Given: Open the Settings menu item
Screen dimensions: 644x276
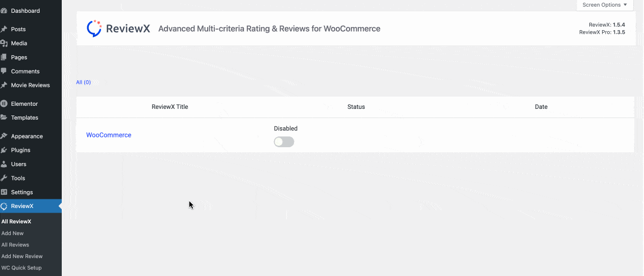Looking at the screenshot, I should pos(22,192).
